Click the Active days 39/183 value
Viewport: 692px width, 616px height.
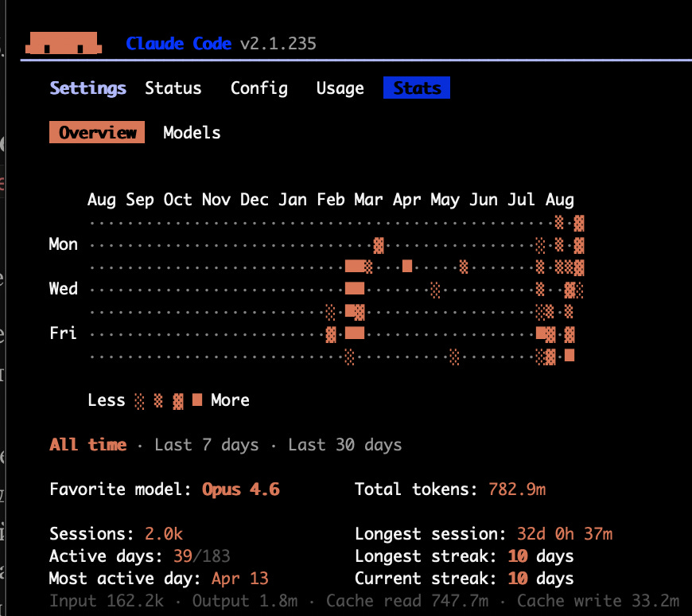[x=202, y=556]
